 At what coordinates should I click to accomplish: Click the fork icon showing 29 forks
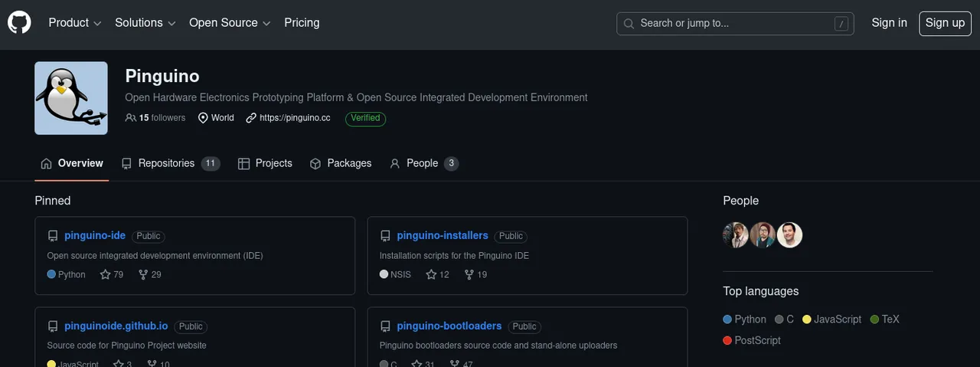point(143,274)
